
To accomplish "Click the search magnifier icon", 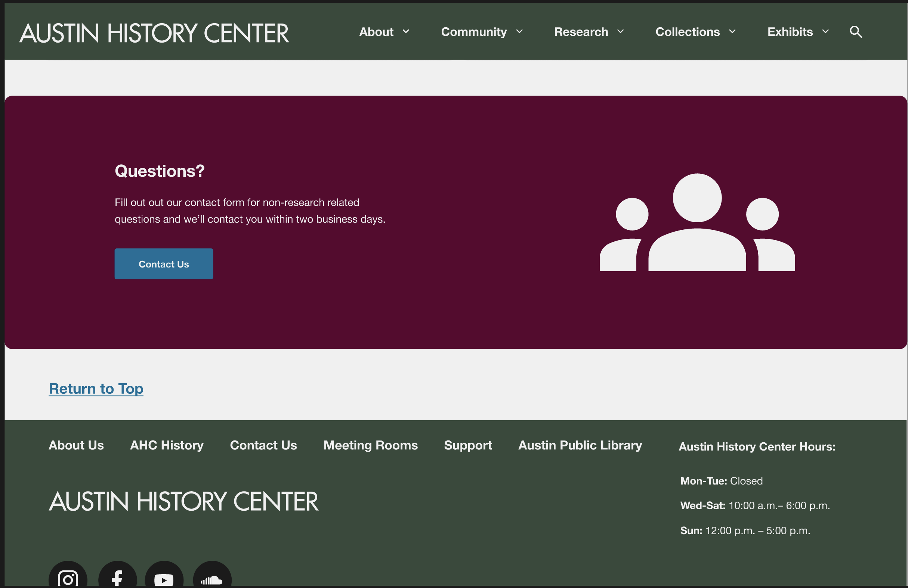I will point(855,32).
